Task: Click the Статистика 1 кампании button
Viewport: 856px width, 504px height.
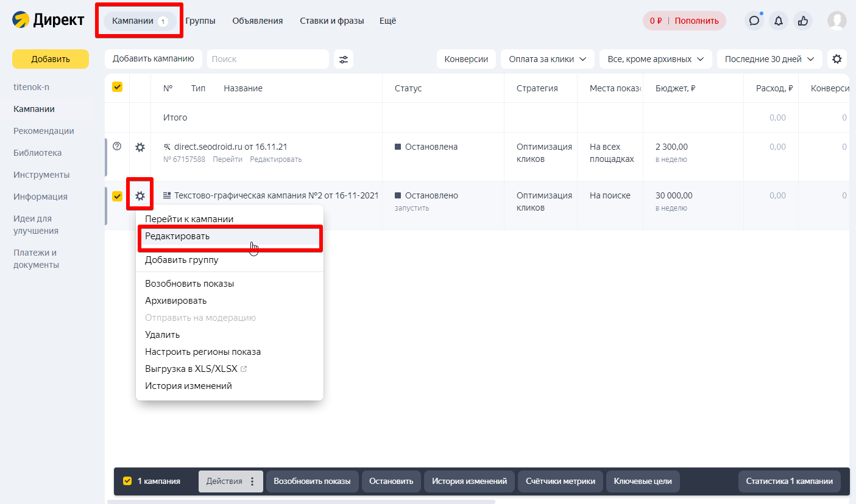Action: (x=790, y=481)
